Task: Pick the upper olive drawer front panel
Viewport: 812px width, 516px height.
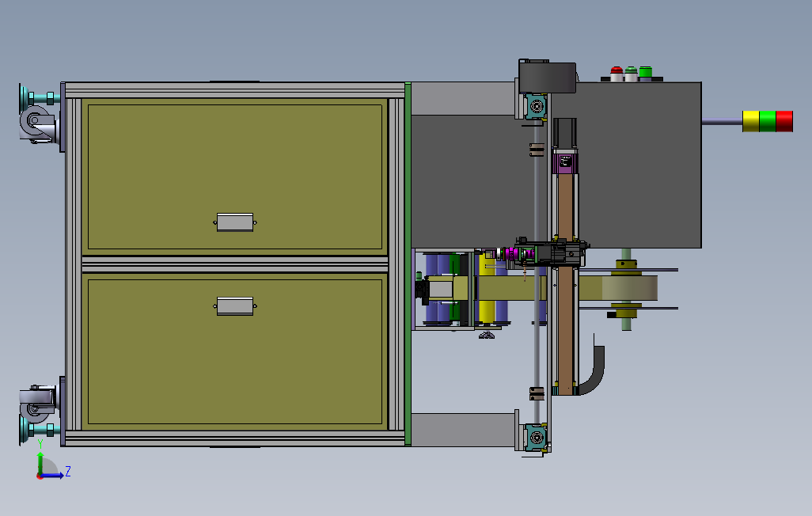Action: 234,177
